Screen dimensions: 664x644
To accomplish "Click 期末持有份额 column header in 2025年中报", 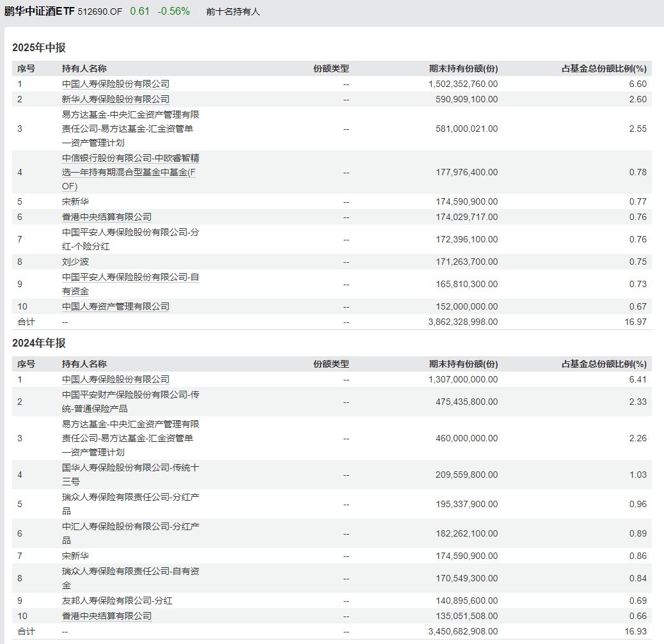I will click(462, 68).
